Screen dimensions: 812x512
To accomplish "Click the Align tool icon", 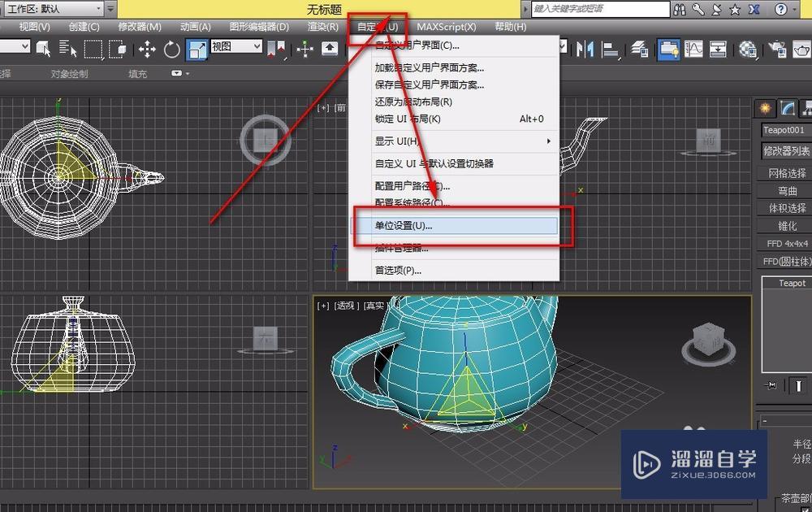I will [x=611, y=50].
